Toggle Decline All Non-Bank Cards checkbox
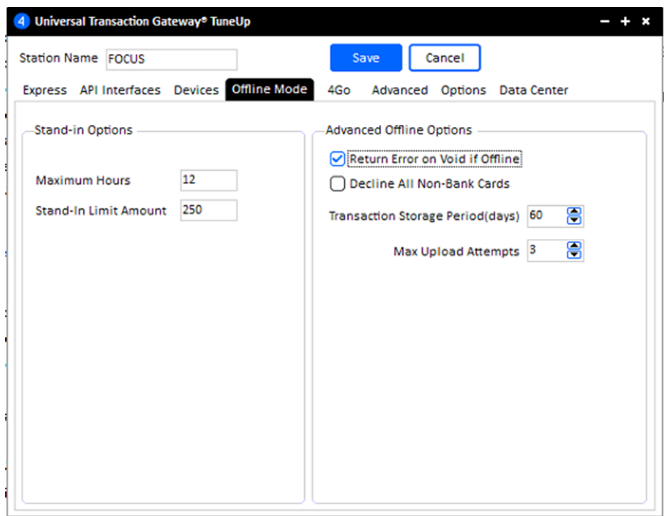 point(337,183)
